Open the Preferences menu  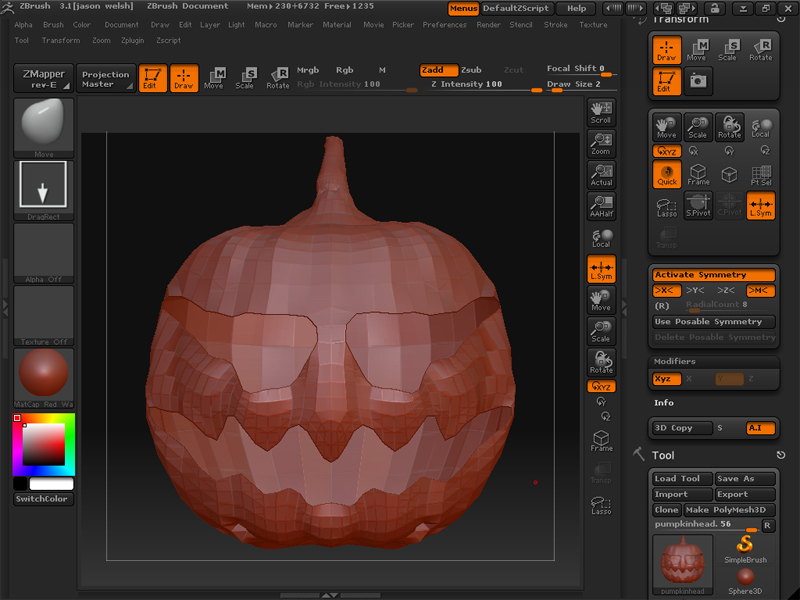444,24
